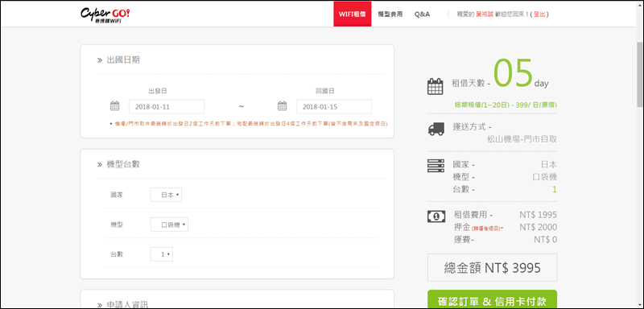Click the departure date field 2018-01-11
The width and height of the screenshot is (644, 309).
point(167,107)
